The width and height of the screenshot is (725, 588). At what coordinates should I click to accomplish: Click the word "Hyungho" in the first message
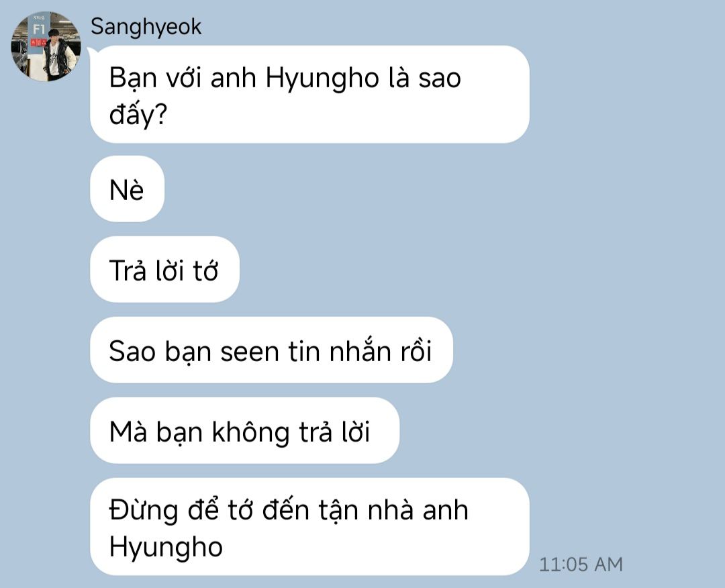pos(322,79)
